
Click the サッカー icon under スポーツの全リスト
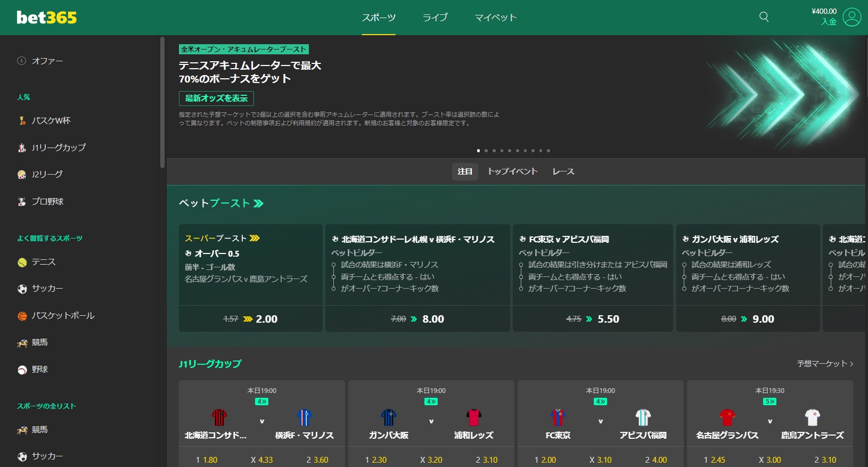(x=22, y=456)
